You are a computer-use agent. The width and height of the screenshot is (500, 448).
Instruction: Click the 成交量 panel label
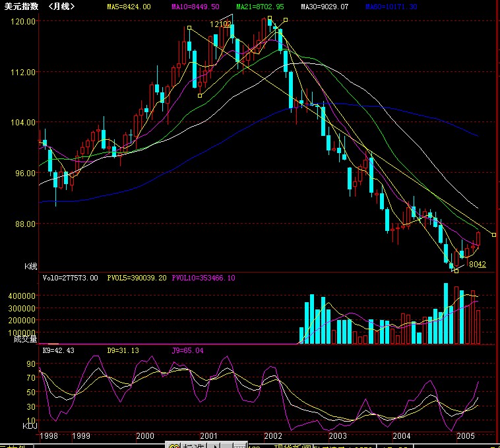pyautogui.click(x=25, y=339)
